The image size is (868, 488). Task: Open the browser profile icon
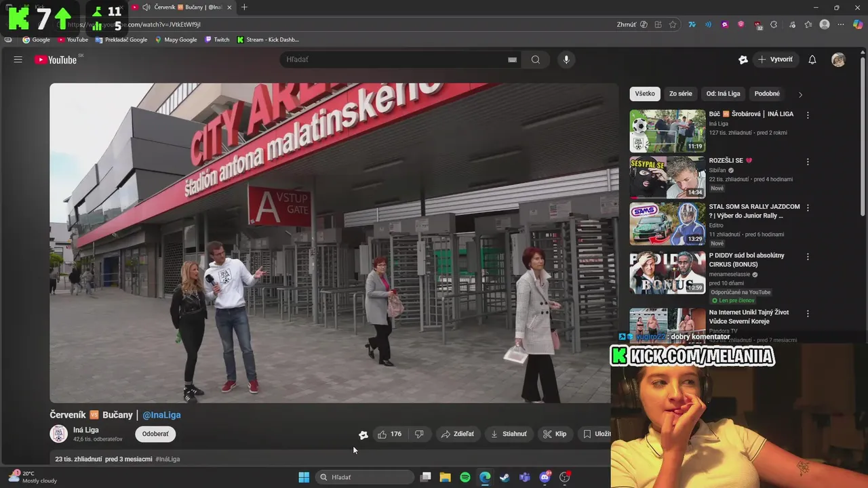825,25
